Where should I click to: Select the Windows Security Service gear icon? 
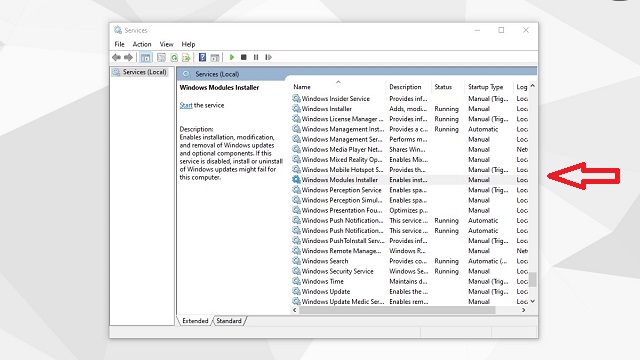pyautogui.click(x=296, y=271)
